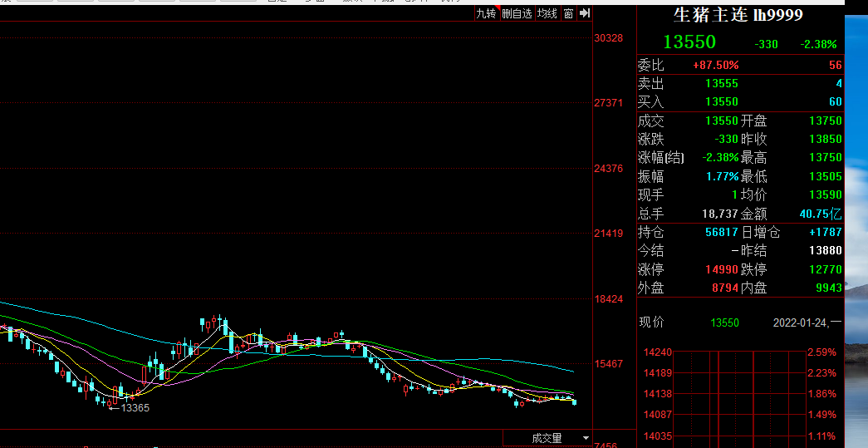Click the -2.38% change next to the price
The image size is (868, 448).
pos(818,44)
